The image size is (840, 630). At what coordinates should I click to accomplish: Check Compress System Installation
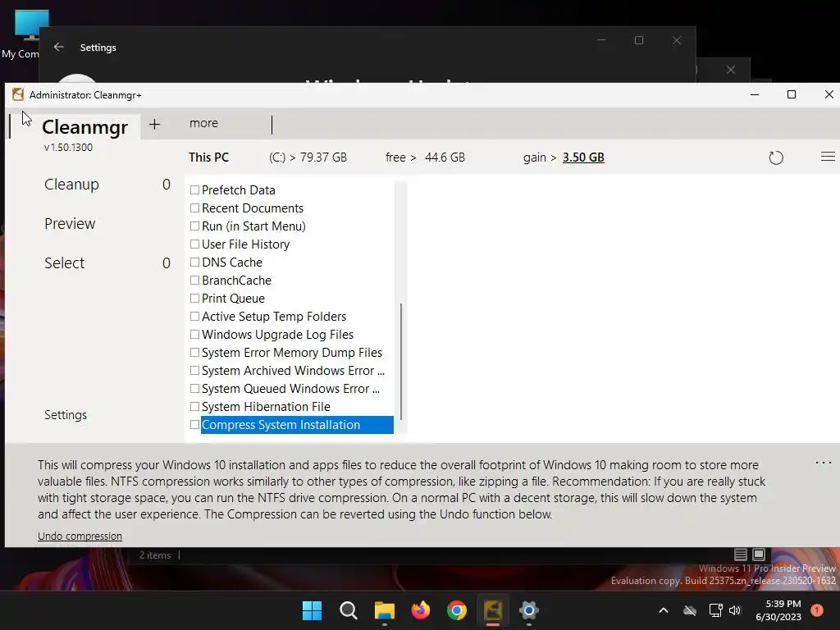194,425
